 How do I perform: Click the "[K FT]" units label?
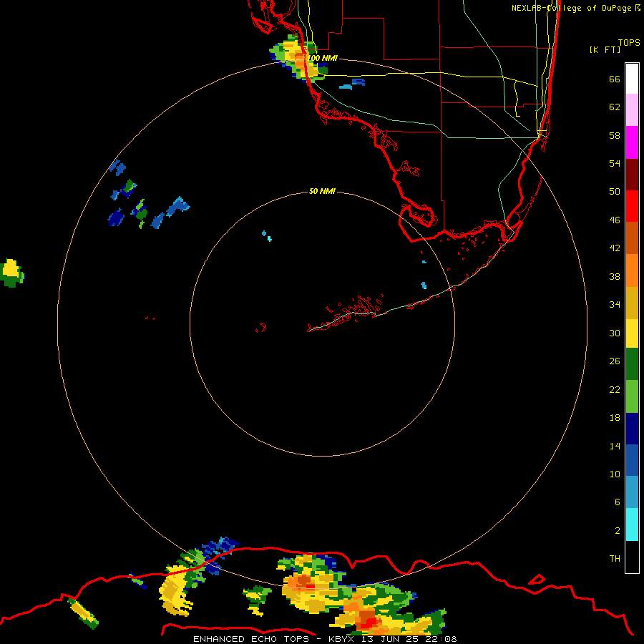click(x=605, y=49)
